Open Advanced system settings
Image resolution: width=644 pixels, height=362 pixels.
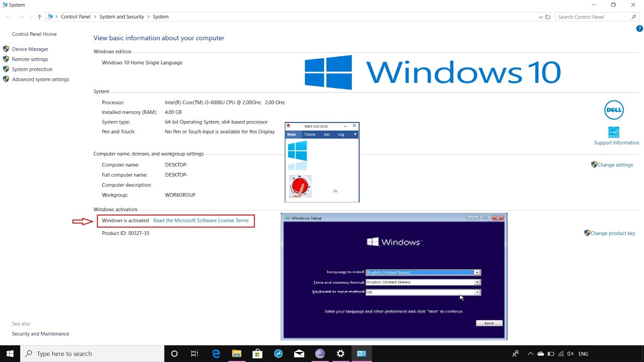(41, 79)
